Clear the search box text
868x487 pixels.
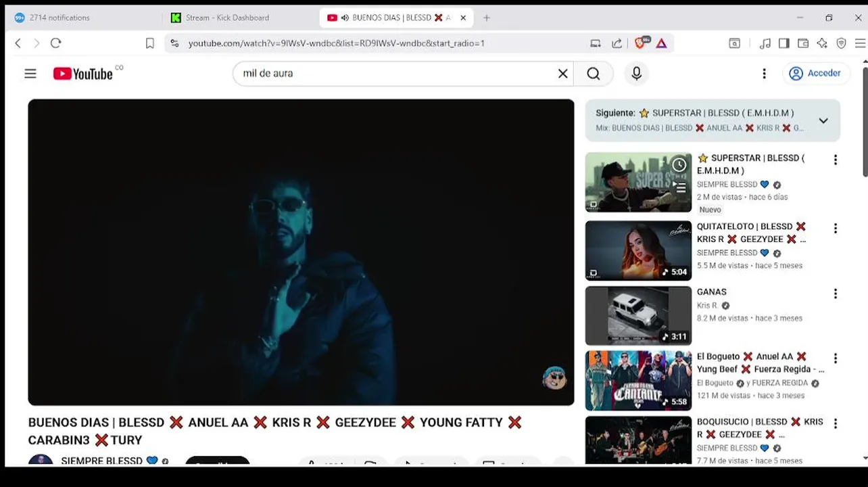(x=562, y=74)
